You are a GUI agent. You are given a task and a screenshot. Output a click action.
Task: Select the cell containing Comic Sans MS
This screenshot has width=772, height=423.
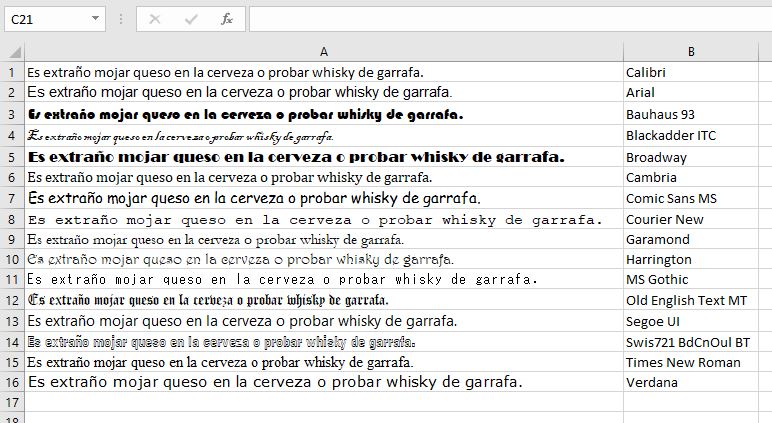(691, 198)
